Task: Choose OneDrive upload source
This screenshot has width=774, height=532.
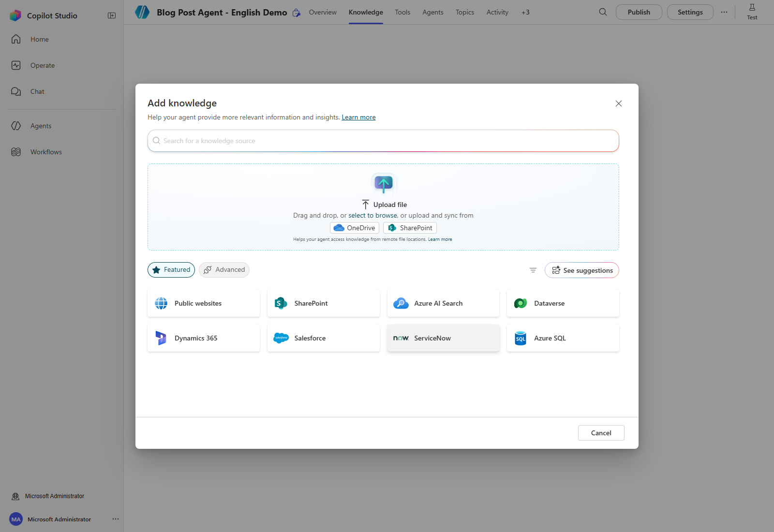Action: click(x=355, y=228)
